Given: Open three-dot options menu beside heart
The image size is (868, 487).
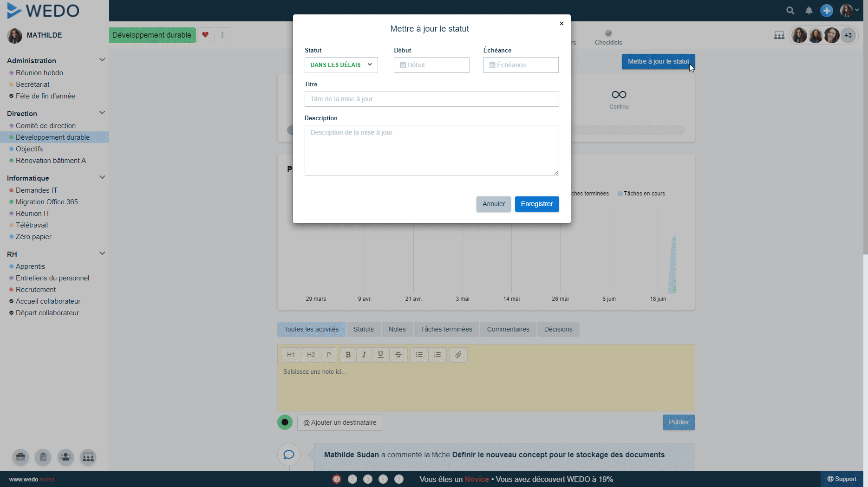Looking at the screenshot, I should point(222,35).
